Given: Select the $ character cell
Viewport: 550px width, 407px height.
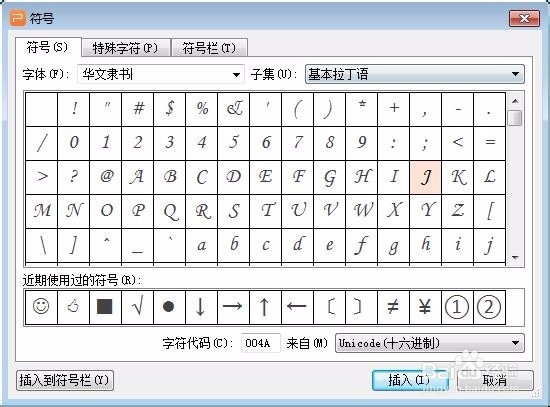Looking at the screenshot, I should click(x=169, y=109).
